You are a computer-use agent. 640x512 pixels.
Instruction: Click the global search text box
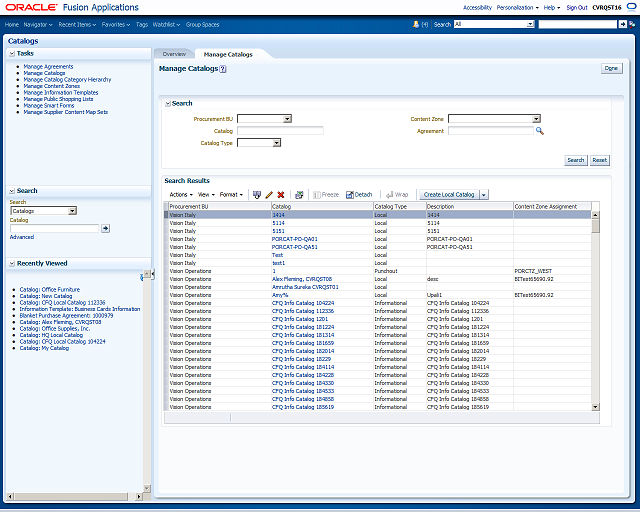tap(578, 24)
